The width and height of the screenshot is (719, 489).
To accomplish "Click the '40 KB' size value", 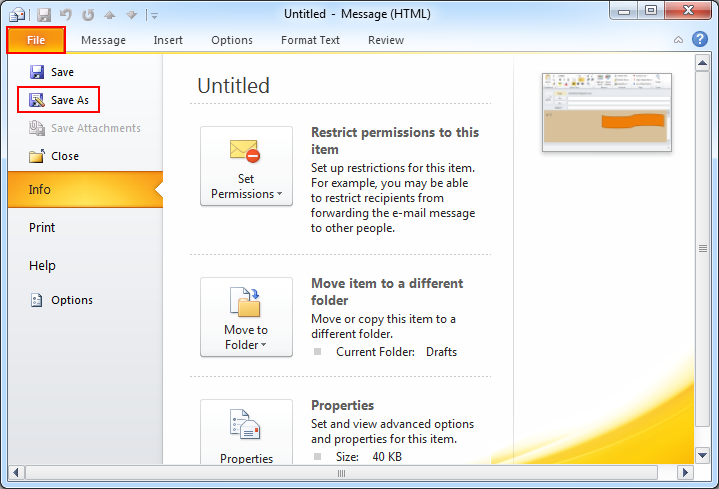I will (387, 457).
